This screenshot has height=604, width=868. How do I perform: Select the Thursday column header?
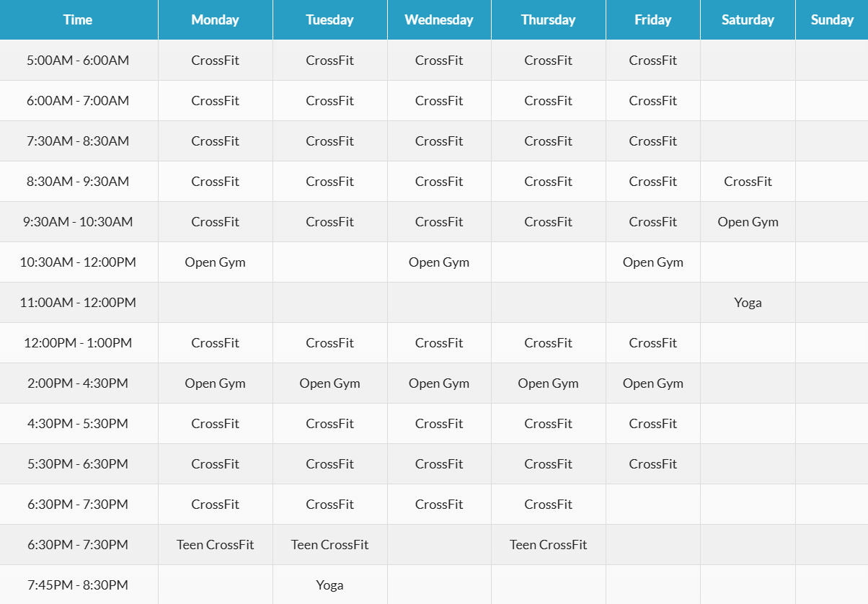(x=548, y=19)
